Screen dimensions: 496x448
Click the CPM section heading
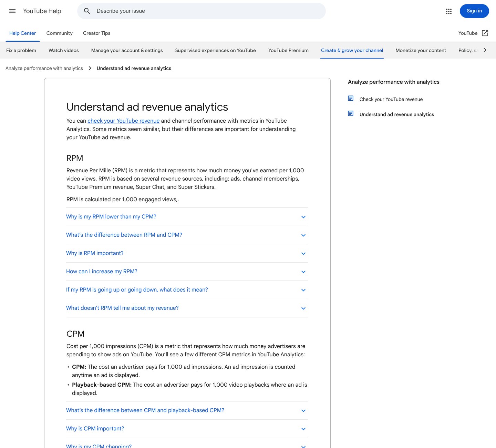[x=75, y=334]
